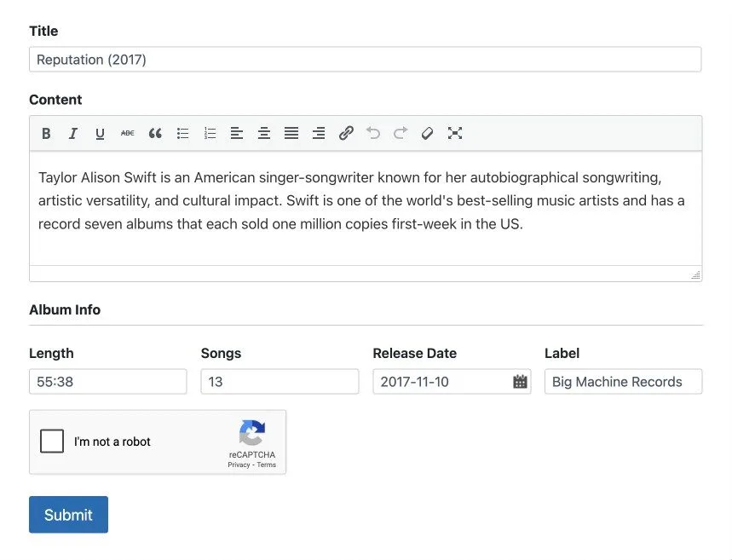Justify the text alignment

pos(291,134)
